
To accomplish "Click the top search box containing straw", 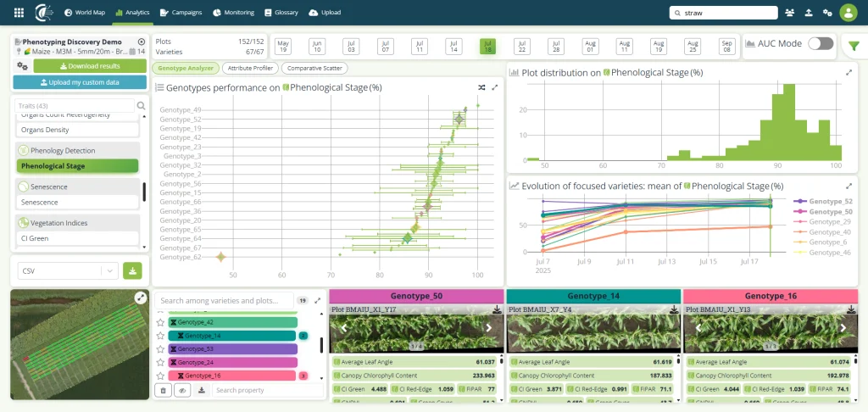I will click(x=724, y=12).
